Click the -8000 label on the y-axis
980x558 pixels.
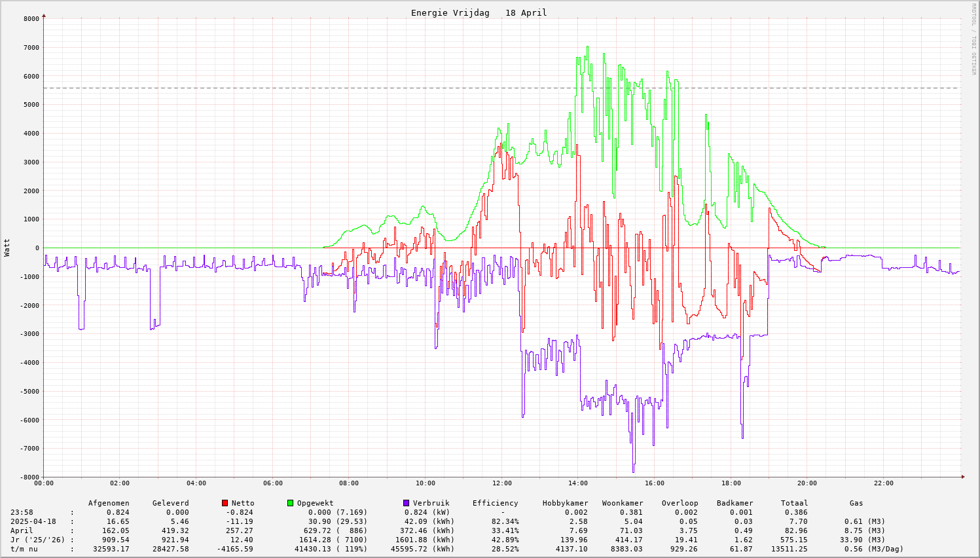29,477
